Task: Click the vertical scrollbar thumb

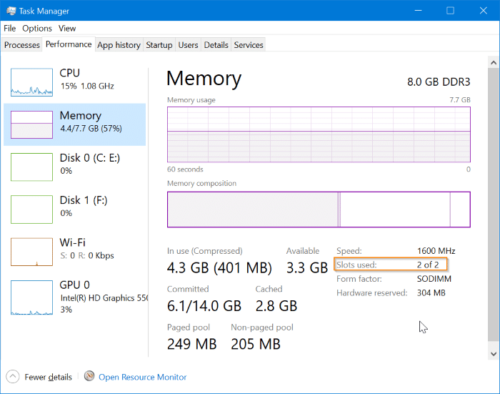Action: tap(493, 204)
